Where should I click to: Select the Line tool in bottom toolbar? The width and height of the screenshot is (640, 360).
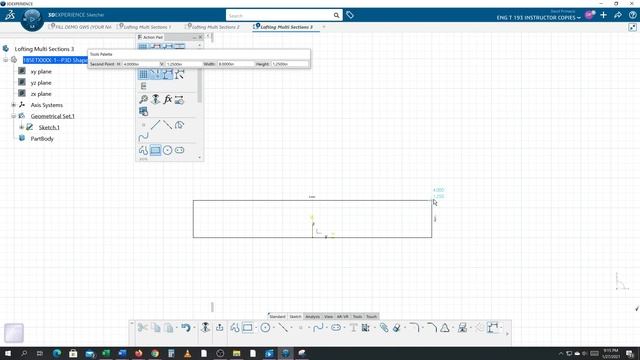coord(283,327)
